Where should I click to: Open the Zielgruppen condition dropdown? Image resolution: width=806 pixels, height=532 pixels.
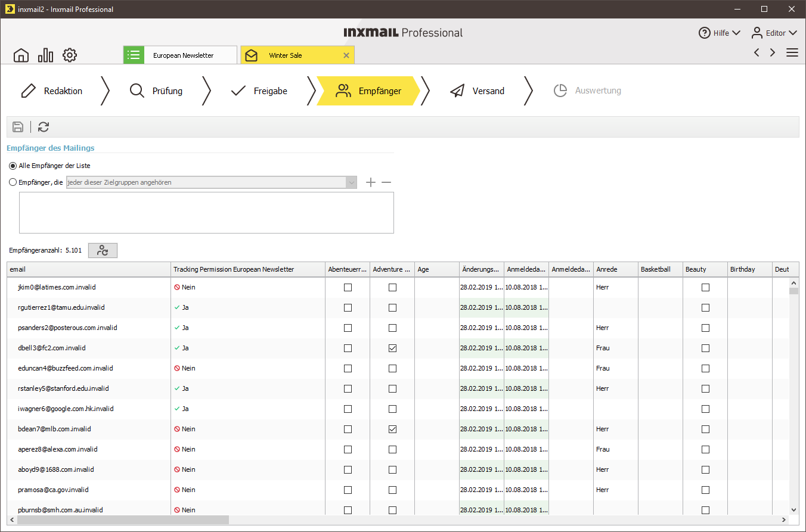pos(212,182)
